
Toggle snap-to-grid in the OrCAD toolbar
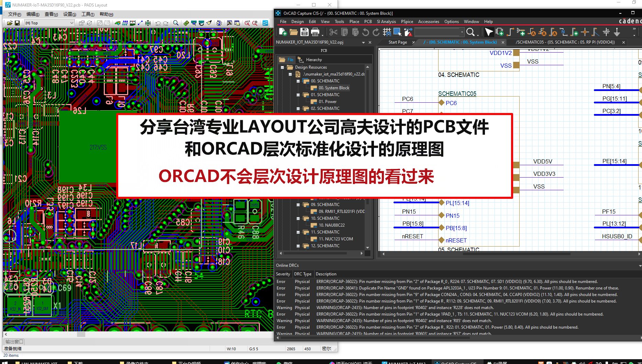pyautogui.click(x=387, y=32)
